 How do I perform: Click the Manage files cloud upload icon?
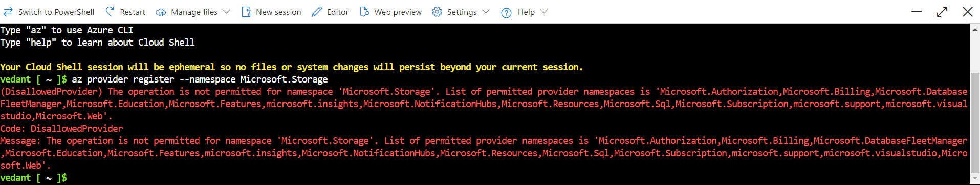(161, 12)
